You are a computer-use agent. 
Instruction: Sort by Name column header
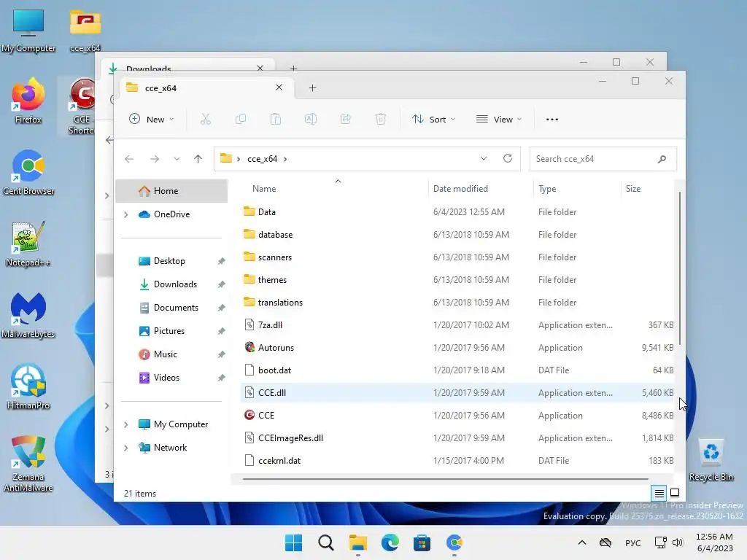pyautogui.click(x=264, y=189)
